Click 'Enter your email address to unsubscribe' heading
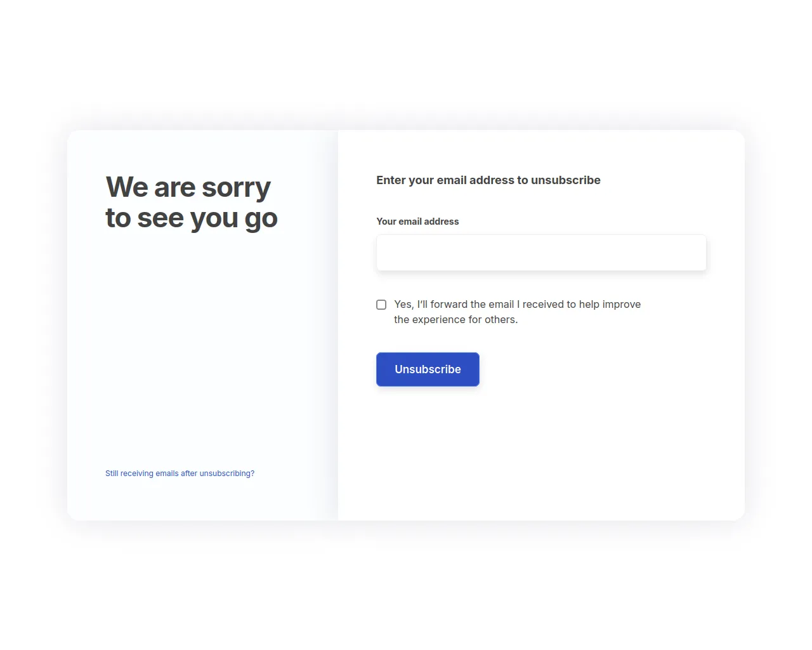This screenshot has height=650, width=812. 488,180
